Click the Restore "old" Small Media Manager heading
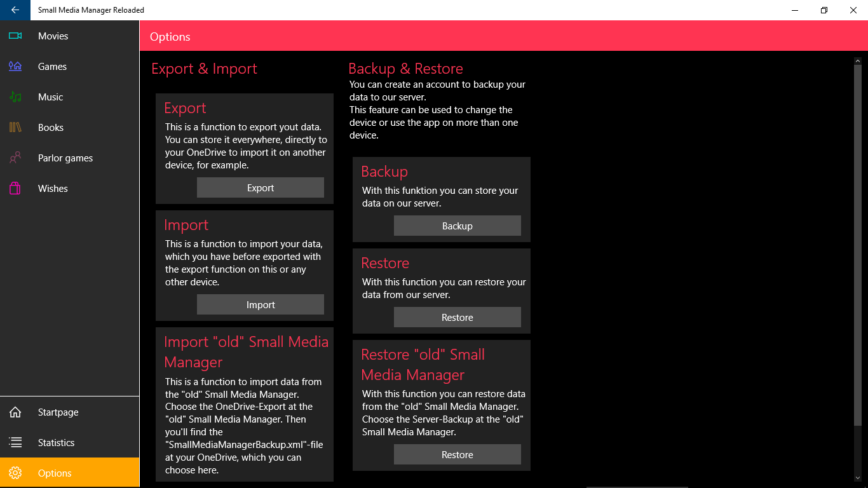Screen dimensions: 868x488 point(423,365)
